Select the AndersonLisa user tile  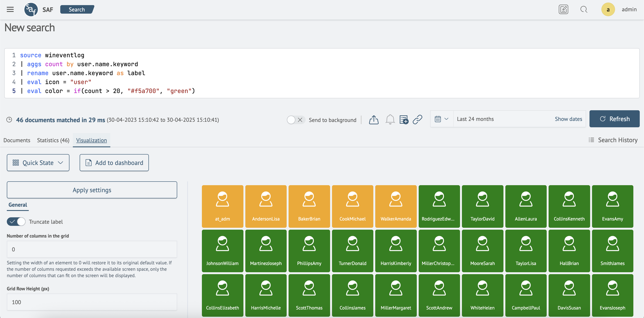click(266, 206)
